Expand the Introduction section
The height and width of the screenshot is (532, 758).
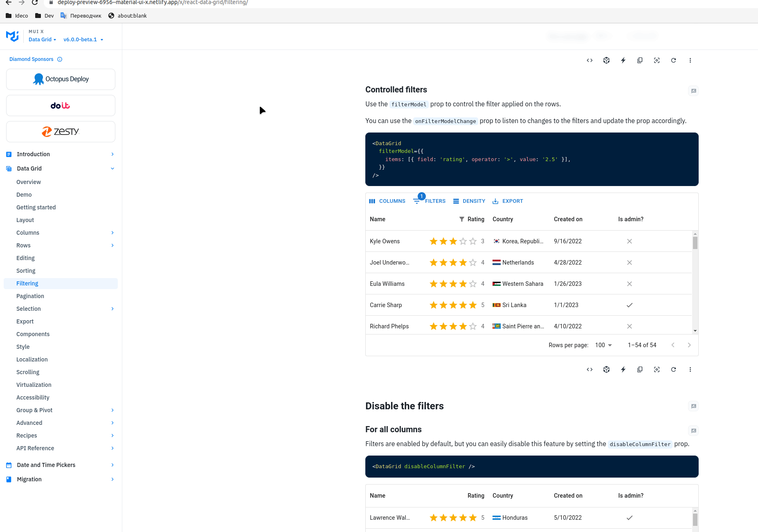[61, 154]
